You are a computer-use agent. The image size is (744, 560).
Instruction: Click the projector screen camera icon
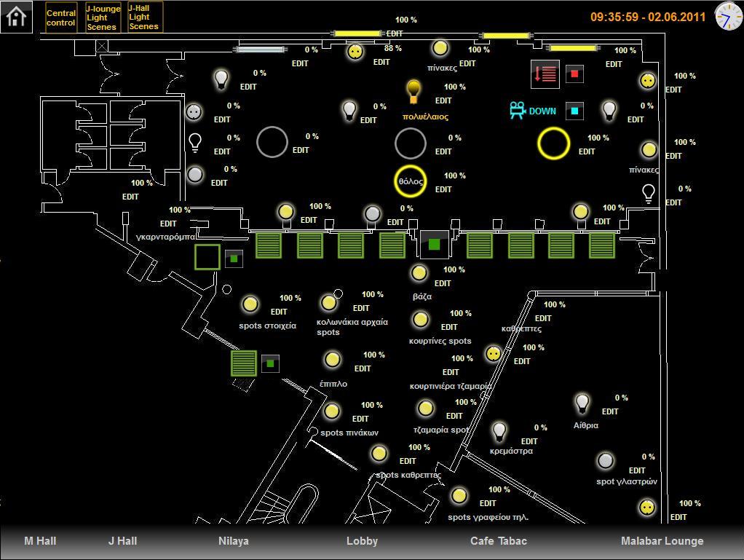pos(518,111)
